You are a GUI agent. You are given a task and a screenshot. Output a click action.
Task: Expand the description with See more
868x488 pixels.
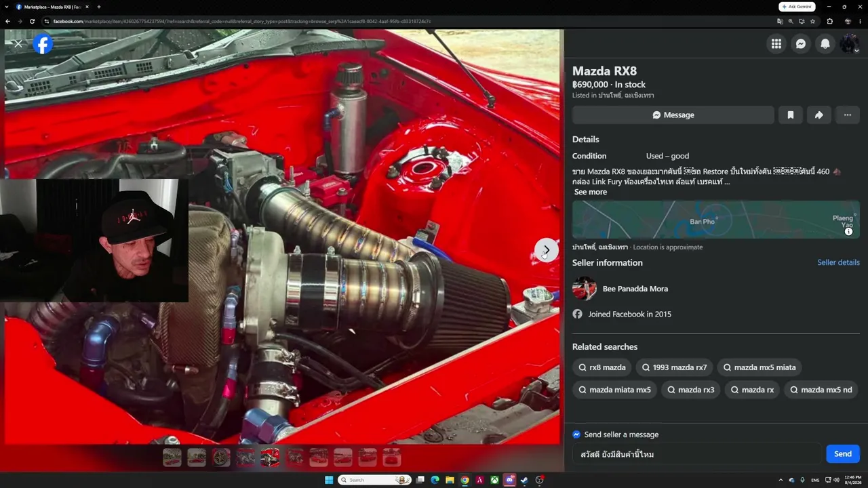coord(591,192)
